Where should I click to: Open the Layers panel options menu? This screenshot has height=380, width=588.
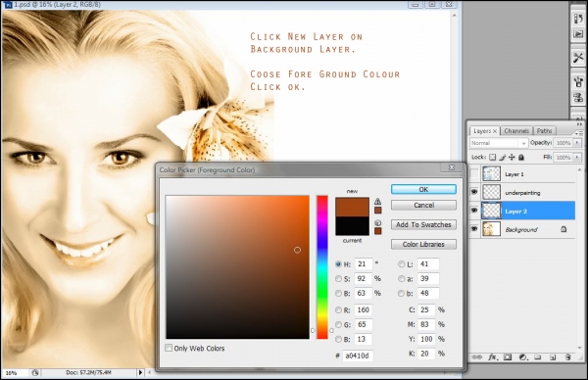tap(579, 133)
